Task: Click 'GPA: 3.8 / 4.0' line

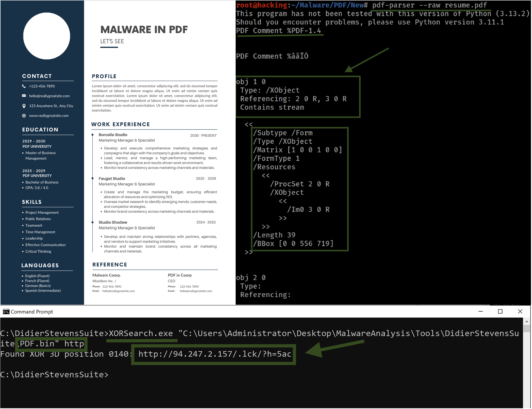Action: 37,188
